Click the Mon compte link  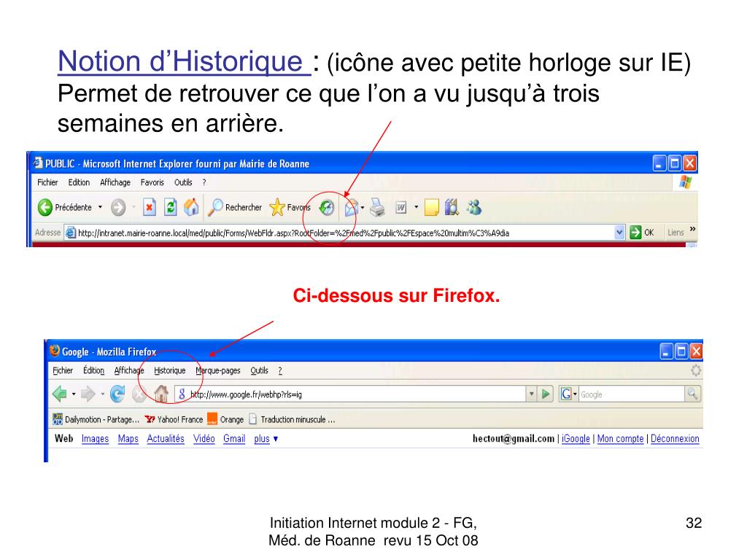click(620, 438)
